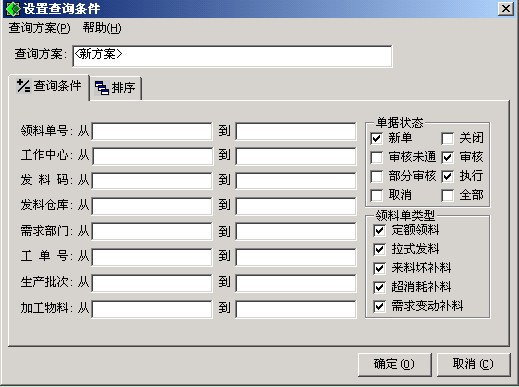Click the 工作中心 到 input field
The height and width of the screenshot is (387, 519).
pyautogui.click(x=296, y=156)
